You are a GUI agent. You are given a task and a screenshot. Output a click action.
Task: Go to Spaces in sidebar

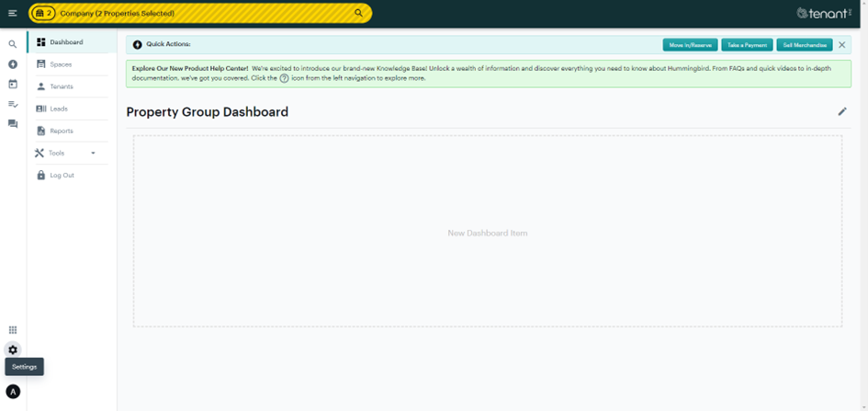point(61,64)
